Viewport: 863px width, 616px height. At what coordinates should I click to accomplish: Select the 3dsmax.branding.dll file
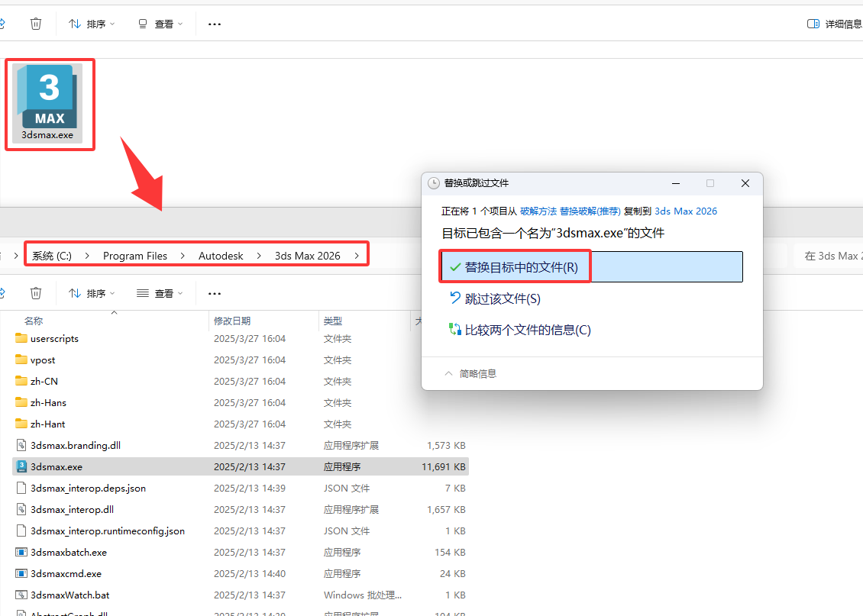tap(76, 446)
